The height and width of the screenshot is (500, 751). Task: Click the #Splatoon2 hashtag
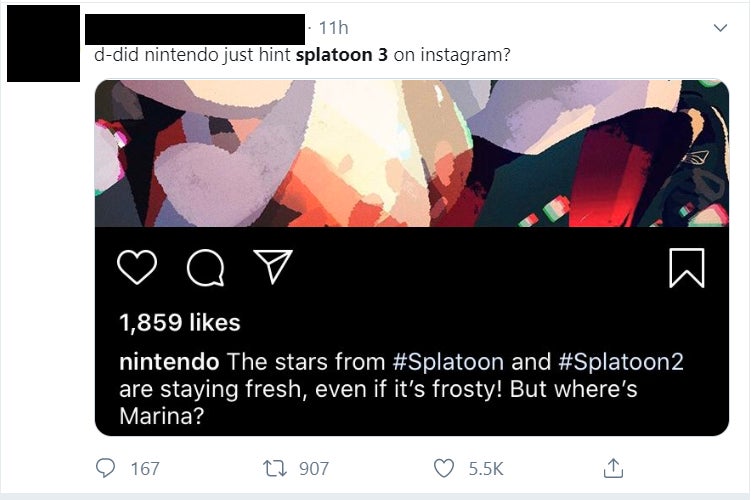pyautogui.click(x=620, y=362)
